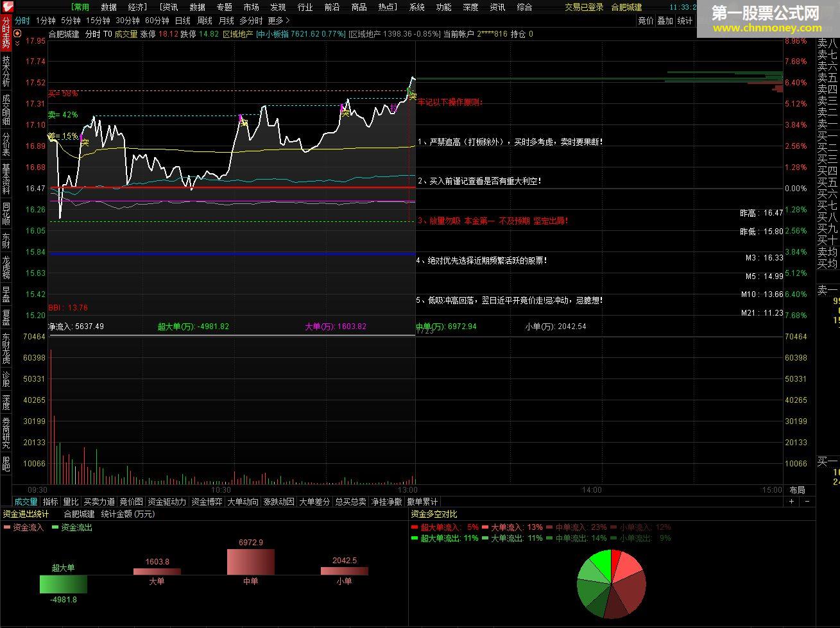This screenshot has width=840, height=628.
Task: Open the 专题 menu
Action: 225,7
